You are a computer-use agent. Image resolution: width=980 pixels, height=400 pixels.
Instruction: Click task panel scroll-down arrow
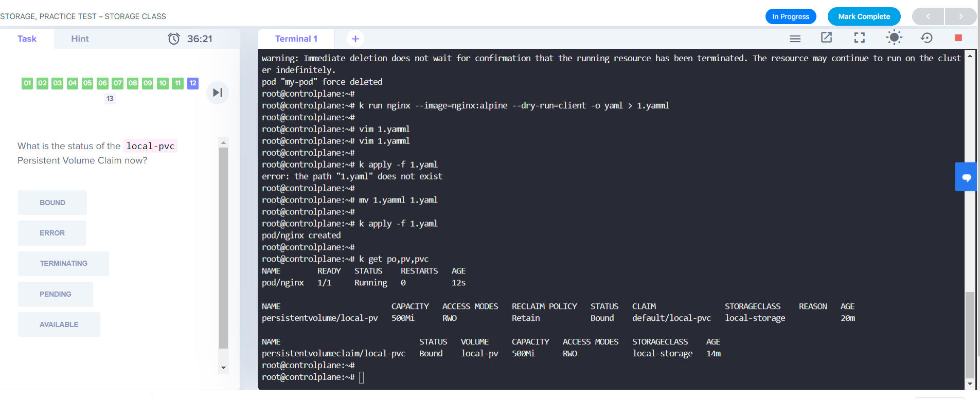[x=223, y=368]
